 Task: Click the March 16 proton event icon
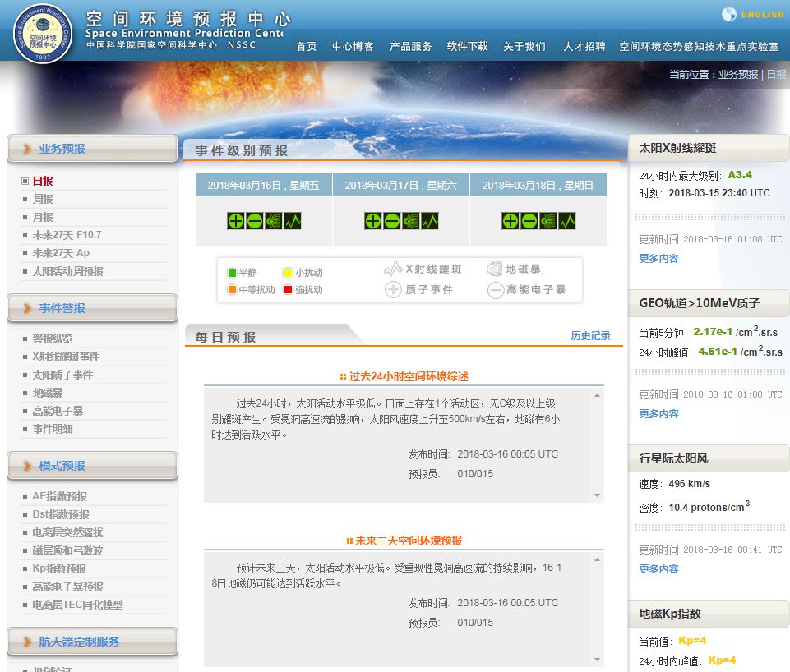(x=235, y=221)
